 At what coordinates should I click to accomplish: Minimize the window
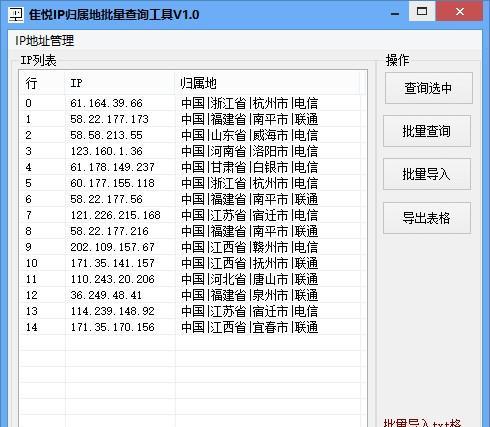[x=395, y=14]
